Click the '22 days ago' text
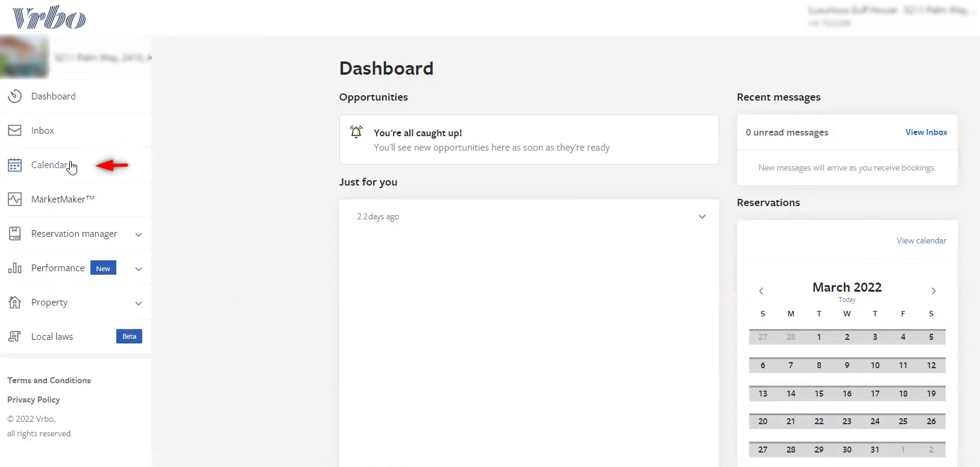Image resolution: width=980 pixels, height=467 pixels. 378,216
